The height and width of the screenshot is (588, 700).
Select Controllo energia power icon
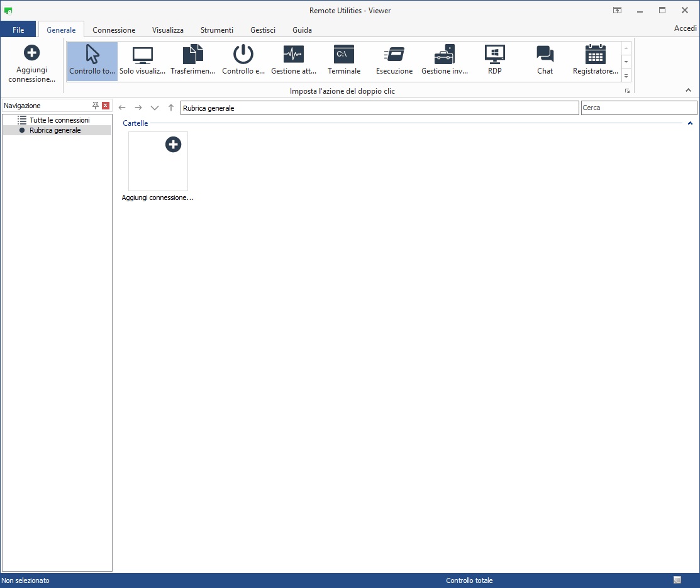coord(243,61)
